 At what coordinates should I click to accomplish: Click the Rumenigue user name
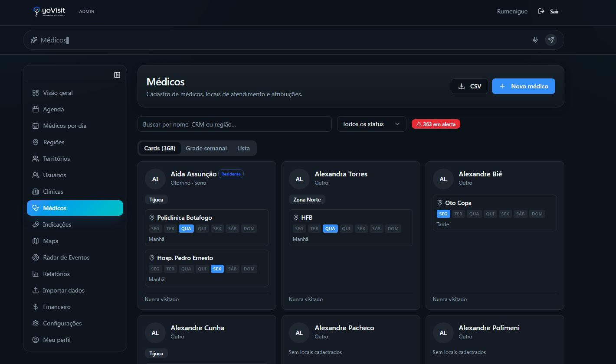[x=512, y=12]
